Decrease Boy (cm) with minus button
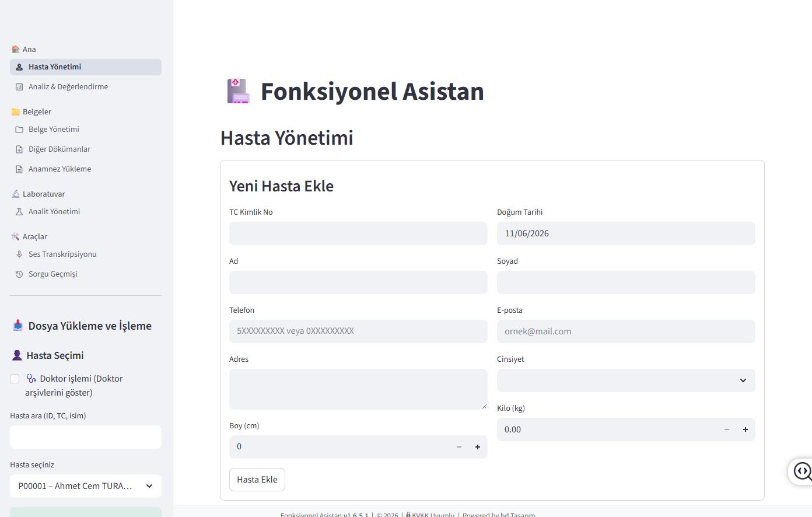Image resolution: width=812 pixels, height=517 pixels. click(x=459, y=447)
